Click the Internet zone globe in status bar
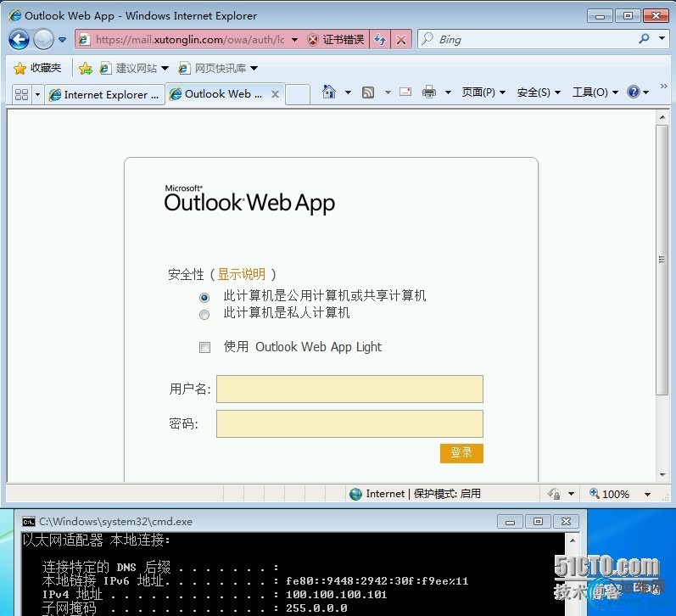 (x=355, y=494)
